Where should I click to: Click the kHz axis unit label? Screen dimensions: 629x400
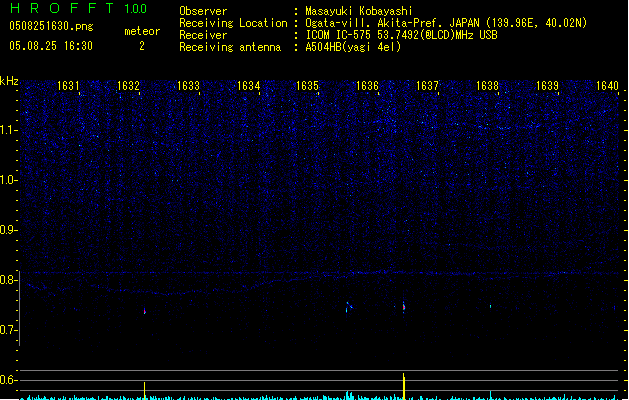(x=10, y=80)
